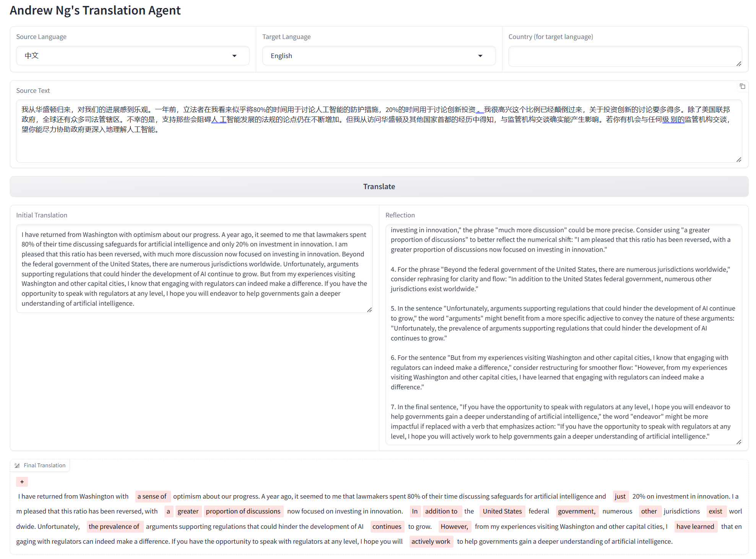Viewport: 756px width, 559px height.
Task: Click the highlighted 'a sense of' token
Action: pos(152,496)
